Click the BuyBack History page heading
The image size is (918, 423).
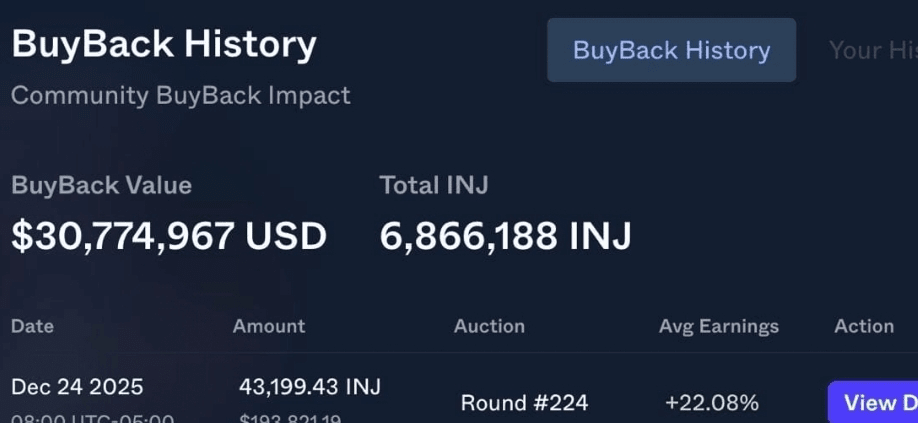(164, 45)
